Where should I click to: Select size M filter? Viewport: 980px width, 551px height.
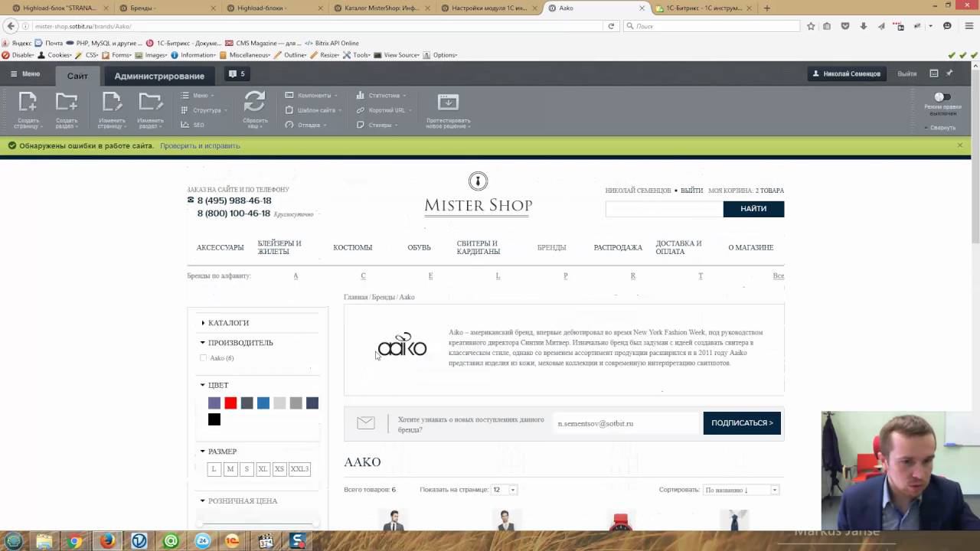click(x=230, y=469)
